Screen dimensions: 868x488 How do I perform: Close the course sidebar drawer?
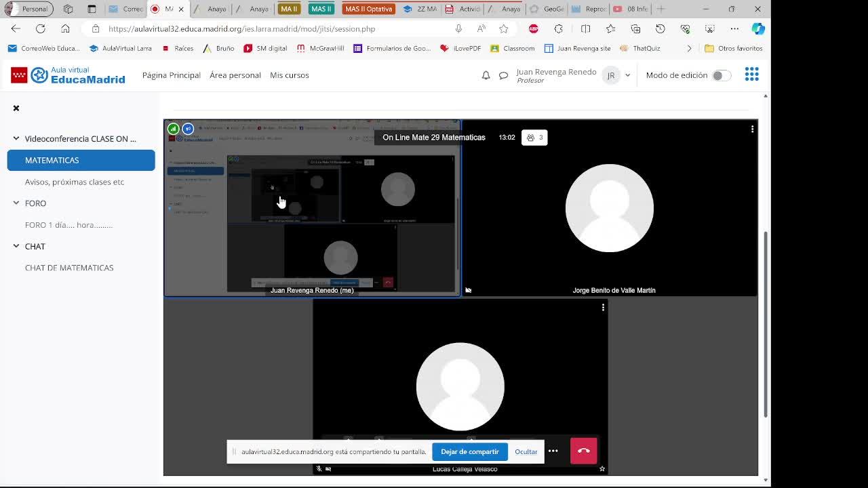(x=16, y=108)
